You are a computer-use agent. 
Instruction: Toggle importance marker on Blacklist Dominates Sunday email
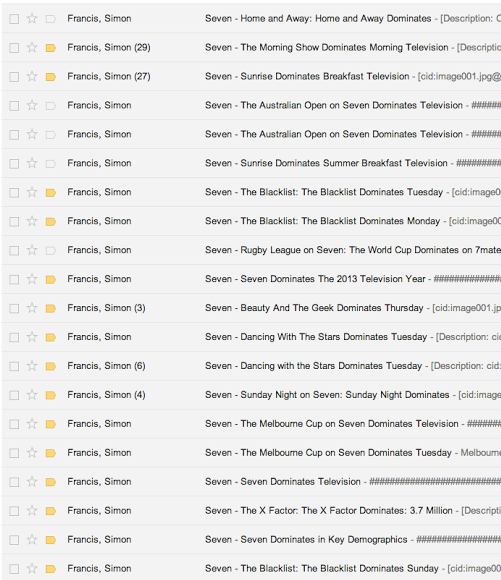50,569
